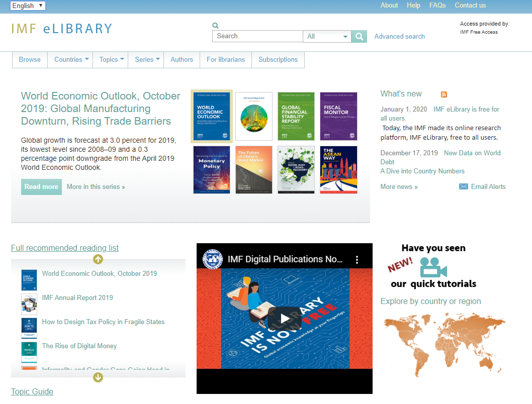Expand the Series menu
Screen dimensions: 532x404
point(147,60)
